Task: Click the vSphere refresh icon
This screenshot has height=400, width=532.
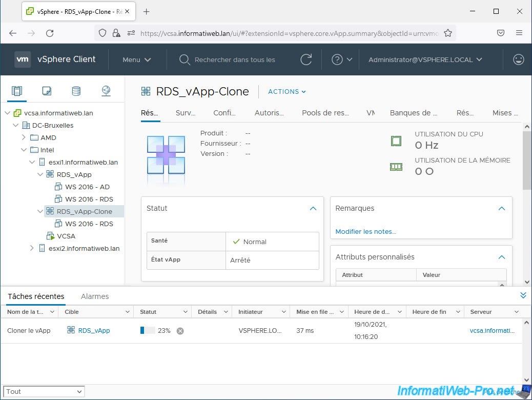Action: pyautogui.click(x=306, y=59)
